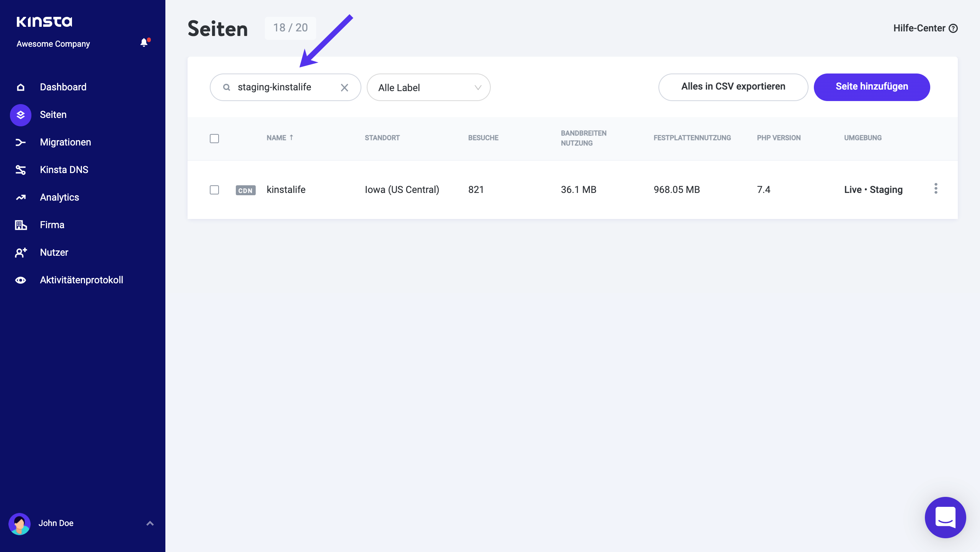Toggle sort order on the NAME column

[281, 137]
